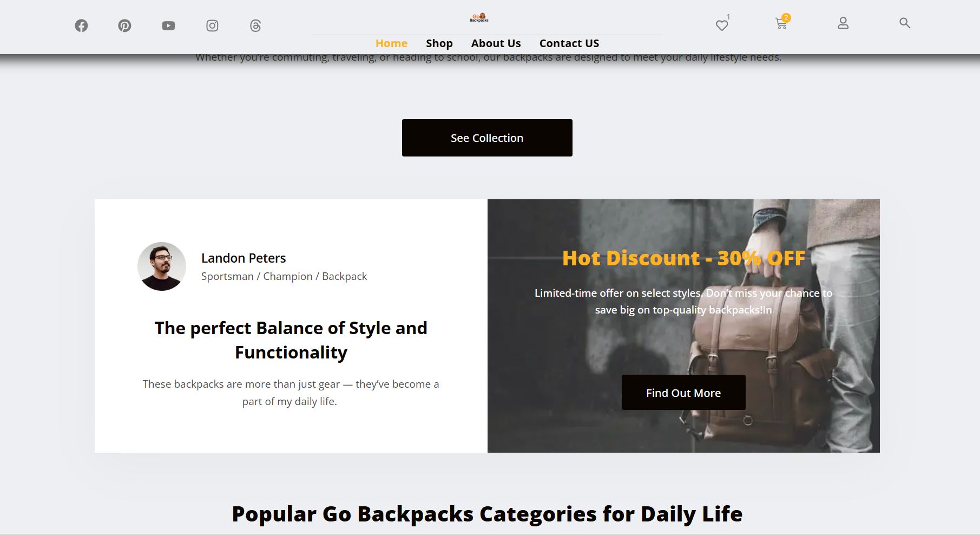Click the Popular Go Backpacks Categories heading
Image resolution: width=980 pixels, height=535 pixels.
[487, 514]
